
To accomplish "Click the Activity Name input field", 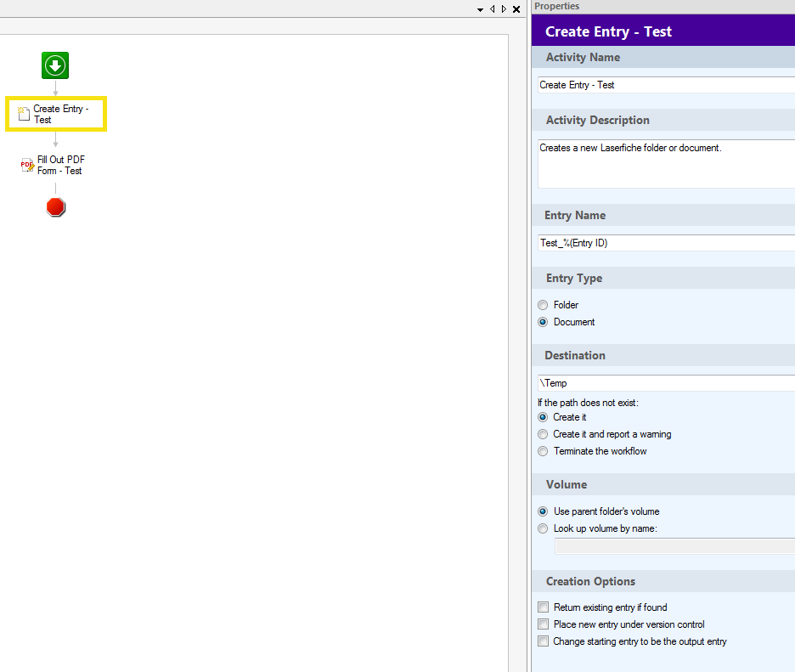I will click(666, 85).
